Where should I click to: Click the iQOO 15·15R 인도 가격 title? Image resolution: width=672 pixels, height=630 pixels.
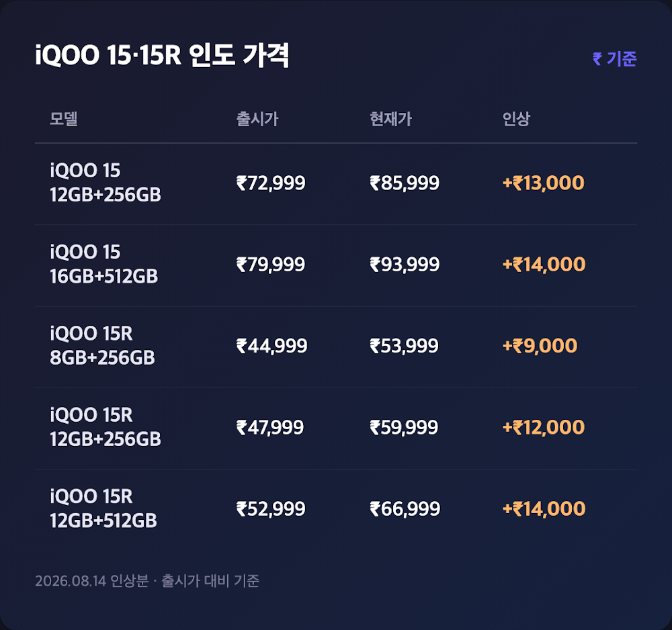pos(162,55)
